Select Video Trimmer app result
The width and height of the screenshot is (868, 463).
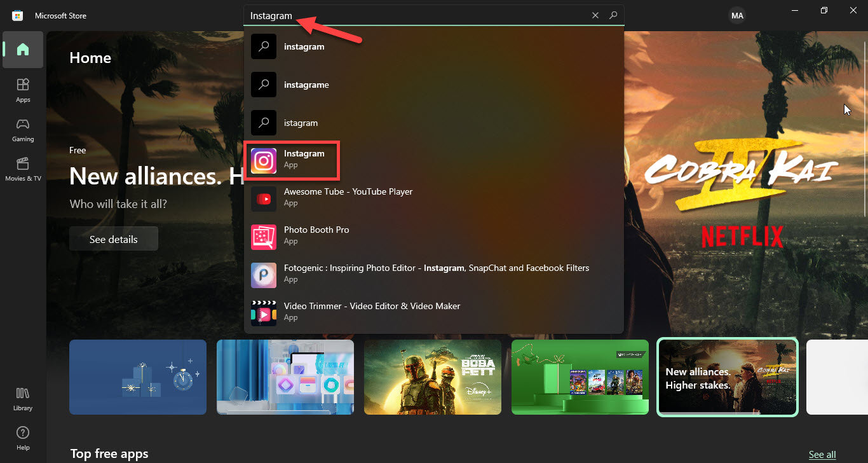tap(372, 312)
